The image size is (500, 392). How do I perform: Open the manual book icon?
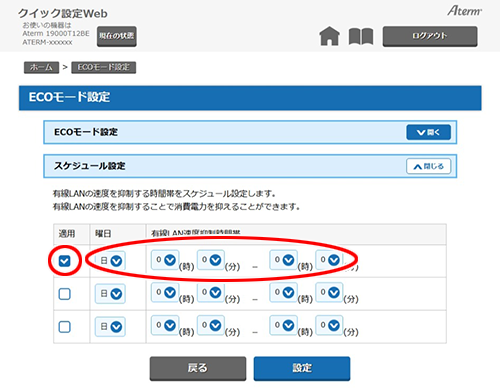361,36
